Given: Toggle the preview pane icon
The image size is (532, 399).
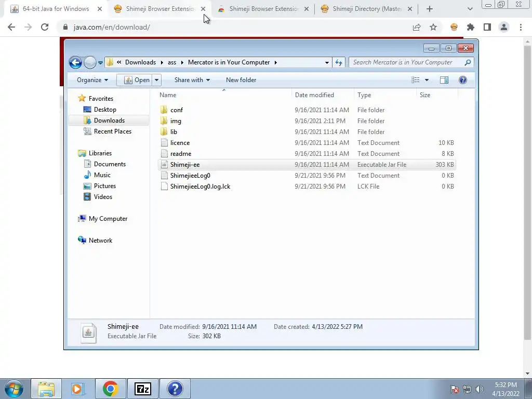Looking at the screenshot, I should point(444,80).
